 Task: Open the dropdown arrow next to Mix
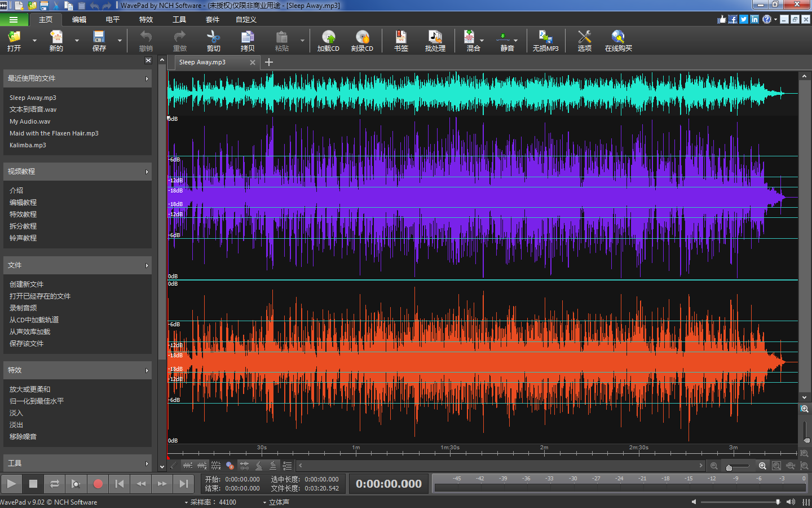482,41
